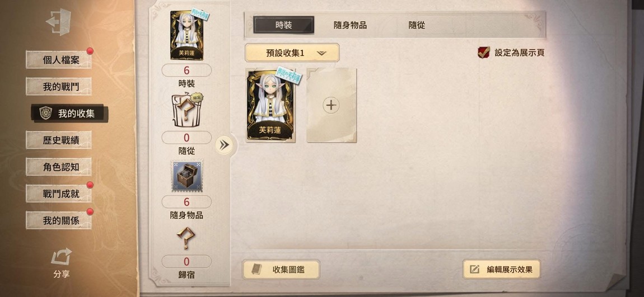Select the 隨身物品 chest stamp icon
Image resolution: width=644 pixels, height=297 pixels.
186,176
